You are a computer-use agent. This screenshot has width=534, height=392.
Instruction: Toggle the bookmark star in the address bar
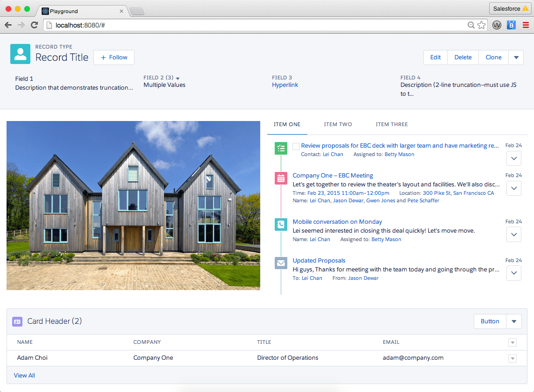click(482, 25)
